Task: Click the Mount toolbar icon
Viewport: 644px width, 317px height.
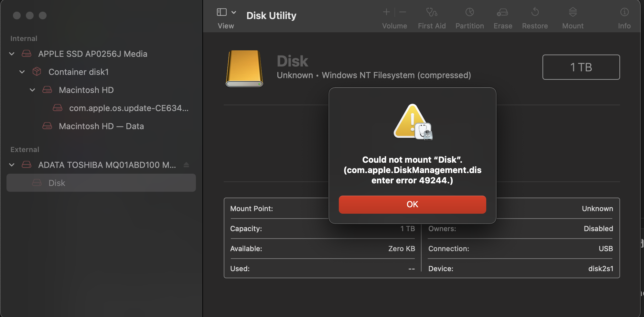Action: [573, 12]
